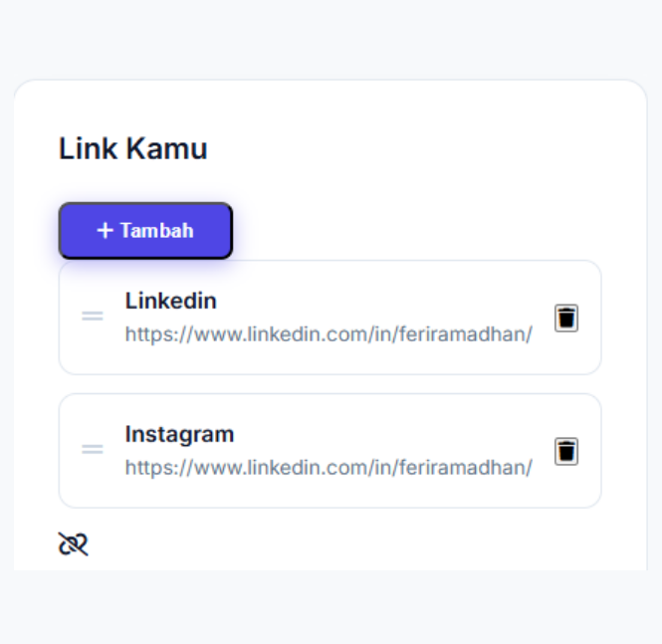
Task: Click the "Link Kamu" heading
Action: (x=132, y=149)
